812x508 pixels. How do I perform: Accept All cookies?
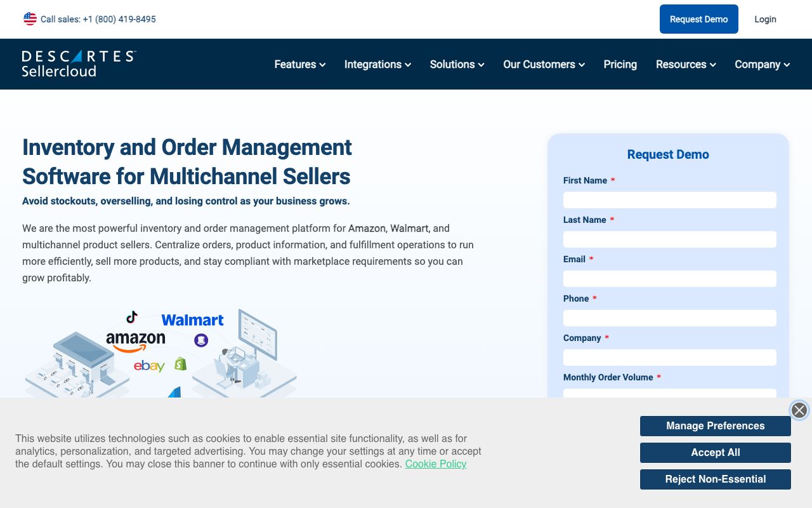716,453
